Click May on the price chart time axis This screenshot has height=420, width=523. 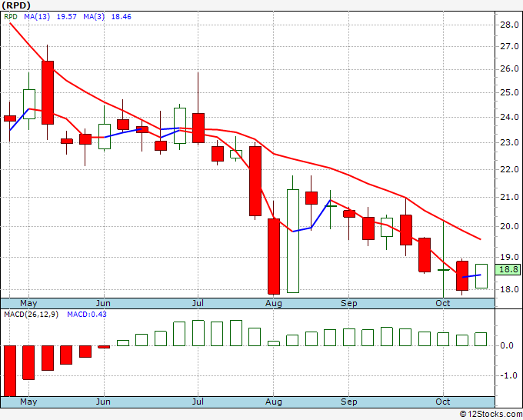28,303
